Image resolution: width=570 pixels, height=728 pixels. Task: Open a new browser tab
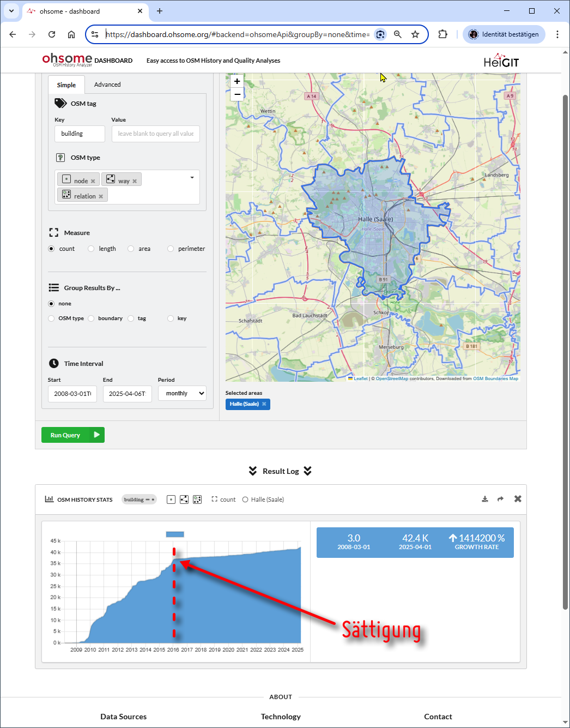pos(160,11)
